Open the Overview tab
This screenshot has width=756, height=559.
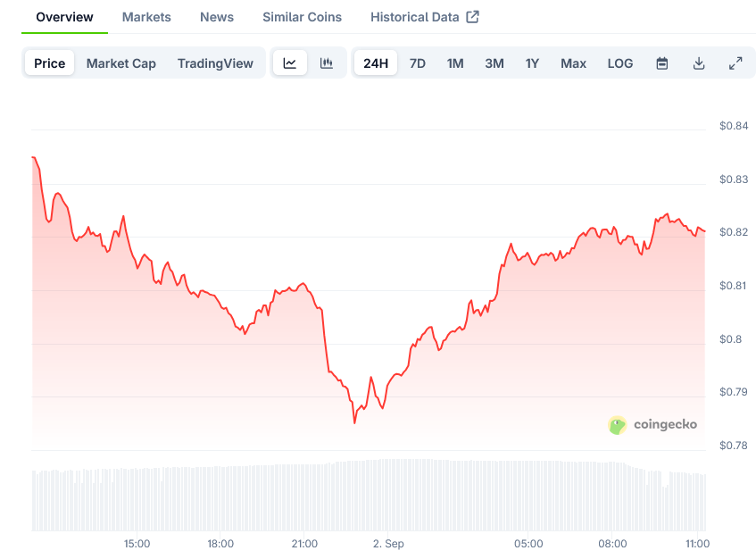click(x=64, y=17)
